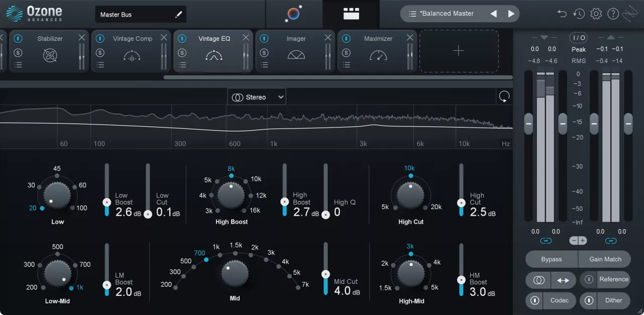Toggle Imager module power
The width and height of the screenshot is (644, 315).
pos(264,38)
